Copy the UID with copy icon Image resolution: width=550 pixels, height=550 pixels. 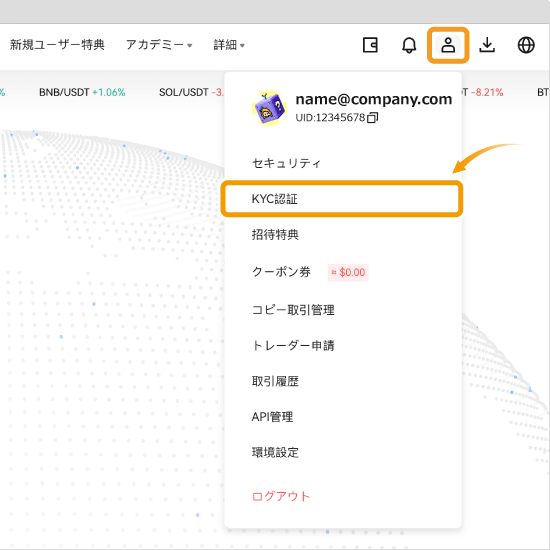click(x=372, y=118)
